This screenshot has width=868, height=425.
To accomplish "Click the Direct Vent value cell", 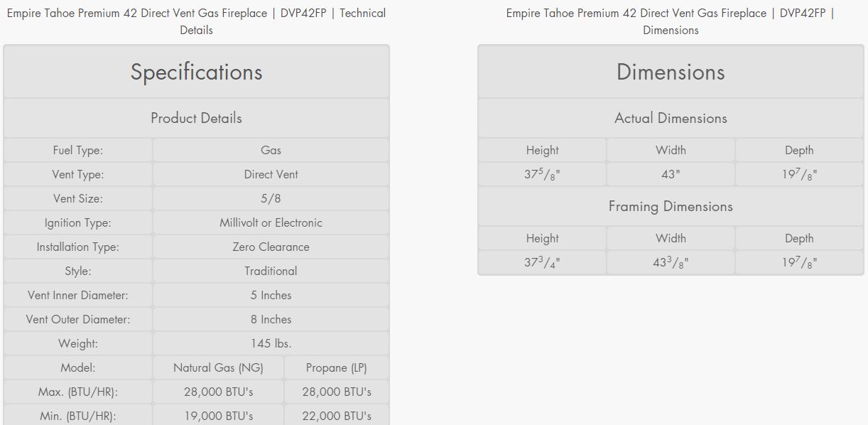I will [x=271, y=174].
